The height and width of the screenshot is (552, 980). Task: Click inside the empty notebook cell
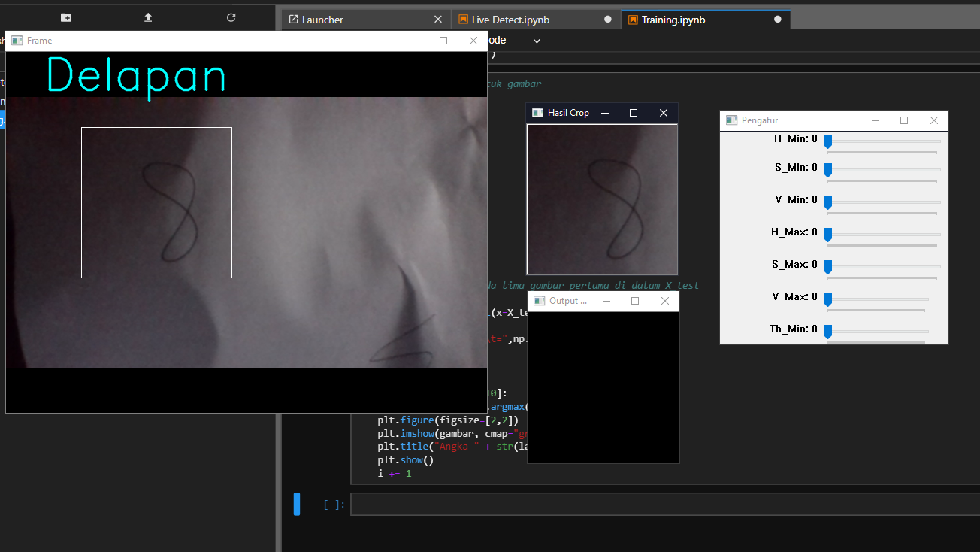[661, 505]
